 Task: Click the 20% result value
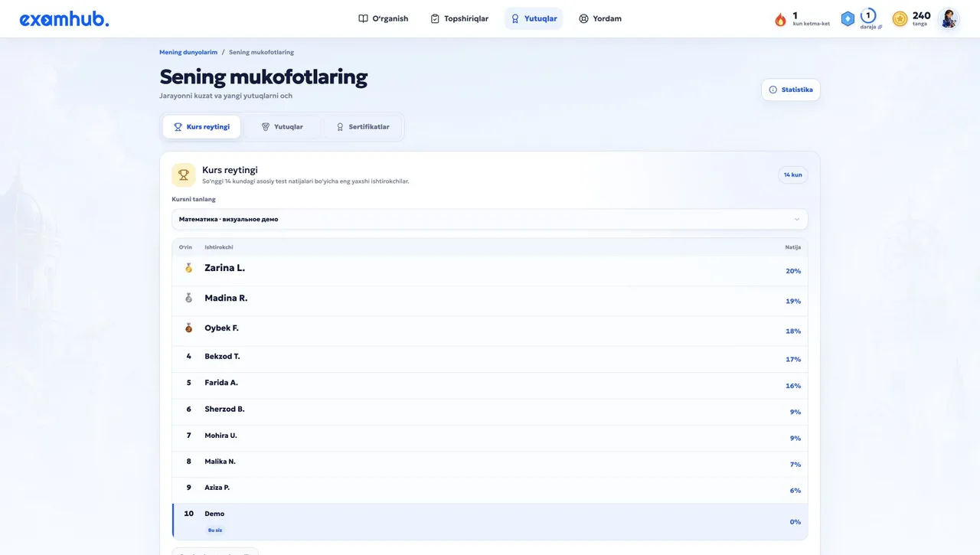[x=793, y=271]
